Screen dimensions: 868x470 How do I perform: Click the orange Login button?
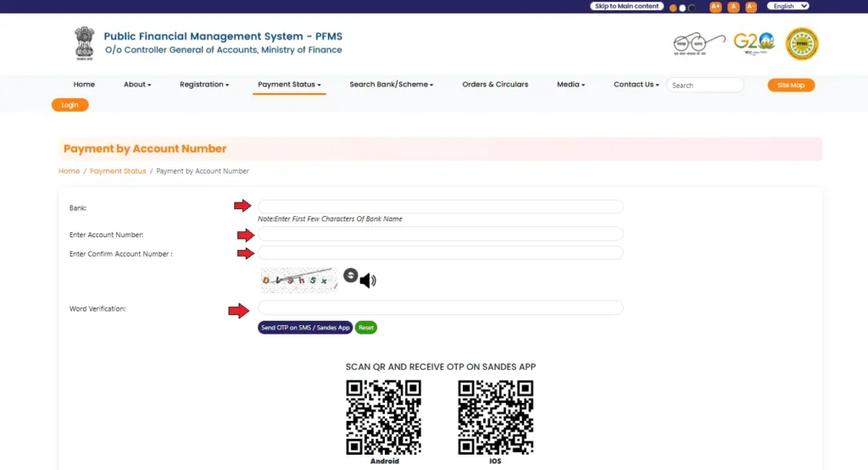click(x=70, y=105)
